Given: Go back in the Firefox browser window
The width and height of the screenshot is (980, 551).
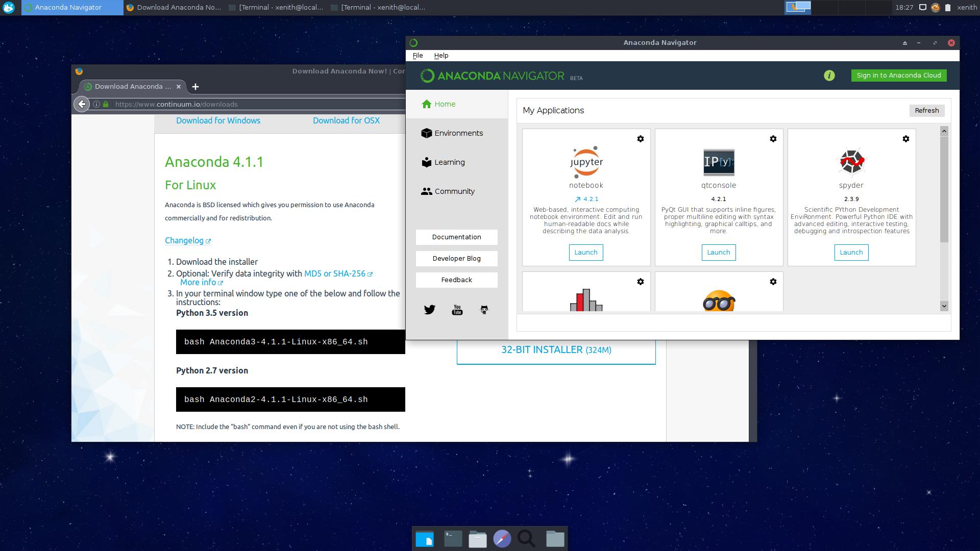Looking at the screenshot, I should (82, 104).
